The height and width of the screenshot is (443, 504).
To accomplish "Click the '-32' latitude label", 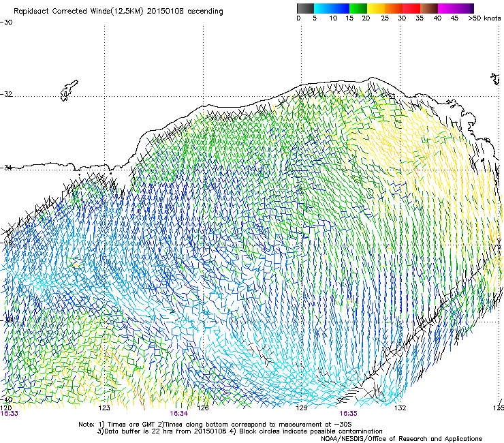I will point(6,94).
